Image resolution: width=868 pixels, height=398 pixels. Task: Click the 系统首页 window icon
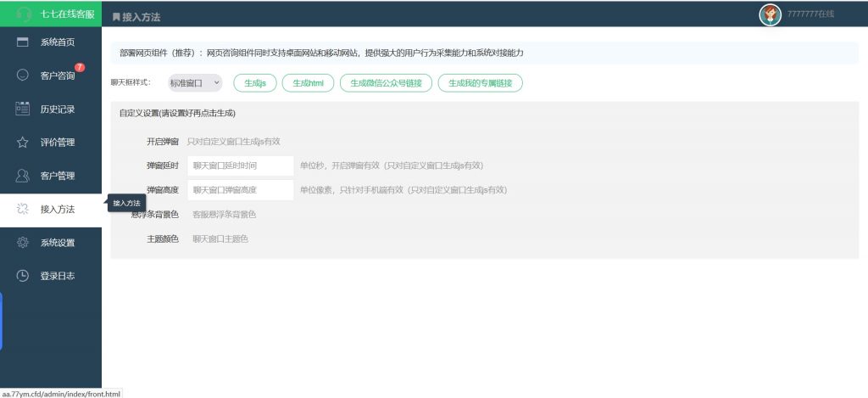23,42
